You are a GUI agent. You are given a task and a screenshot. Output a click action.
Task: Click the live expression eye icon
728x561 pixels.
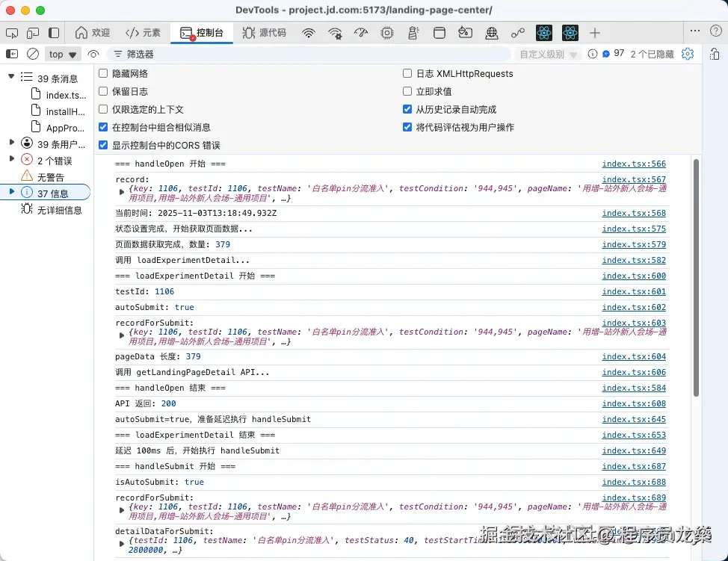(93, 55)
